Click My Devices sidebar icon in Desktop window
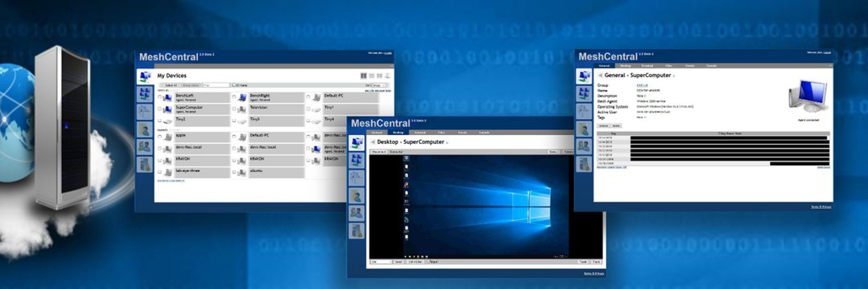The width and height of the screenshot is (868, 289). (x=356, y=143)
